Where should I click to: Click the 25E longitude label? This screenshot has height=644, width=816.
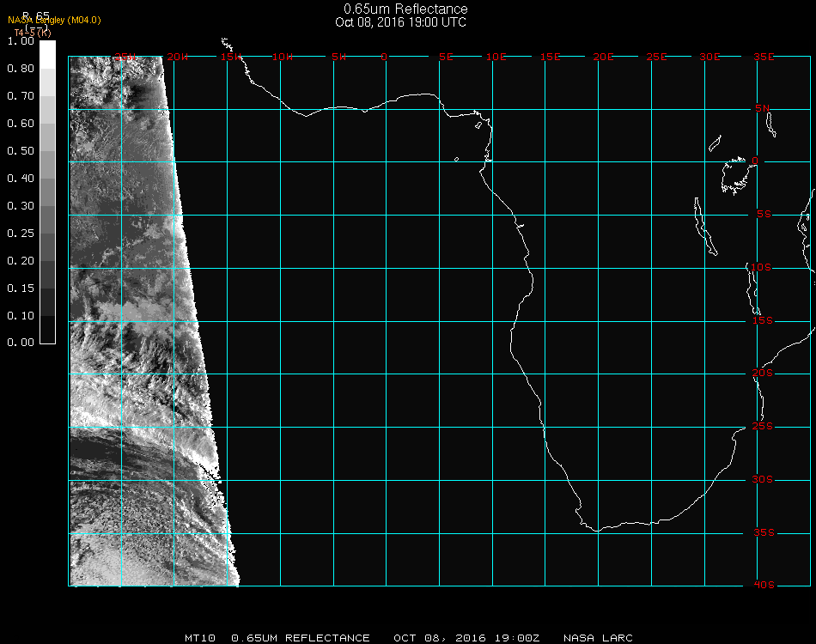coord(656,57)
